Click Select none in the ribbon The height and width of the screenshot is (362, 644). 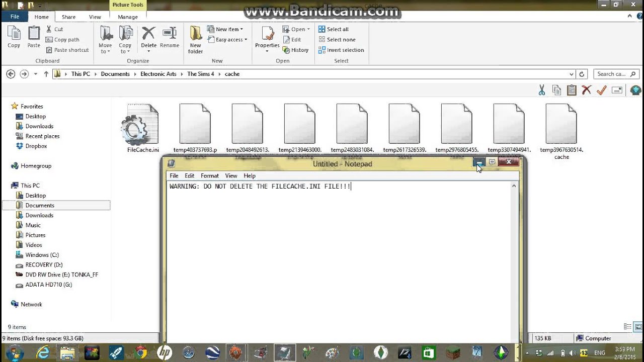[x=337, y=40]
